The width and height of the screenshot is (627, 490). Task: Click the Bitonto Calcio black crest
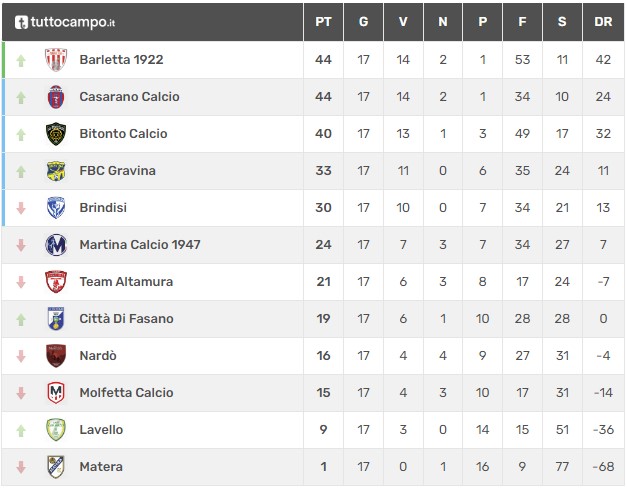tap(56, 134)
